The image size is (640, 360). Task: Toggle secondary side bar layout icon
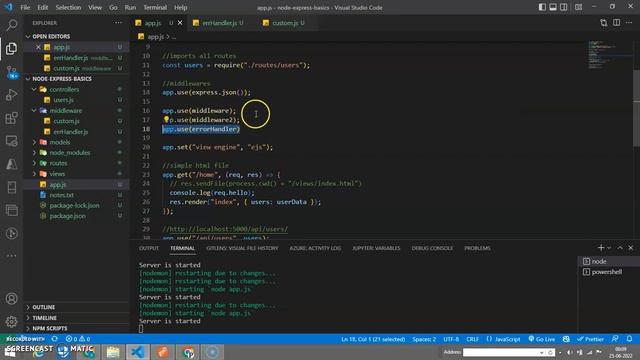point(564,7)
